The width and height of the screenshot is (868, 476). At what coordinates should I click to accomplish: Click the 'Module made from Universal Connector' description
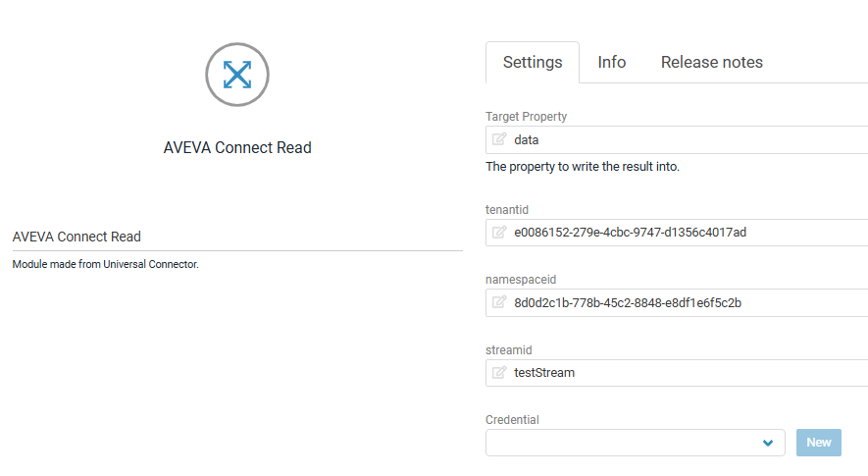(106, 264)
